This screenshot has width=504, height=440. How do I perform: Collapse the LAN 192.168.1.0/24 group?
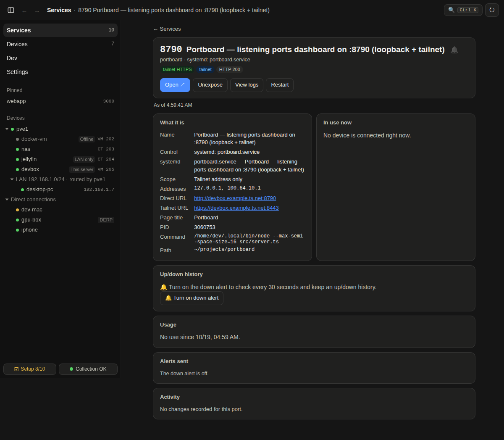pos(12,179)
